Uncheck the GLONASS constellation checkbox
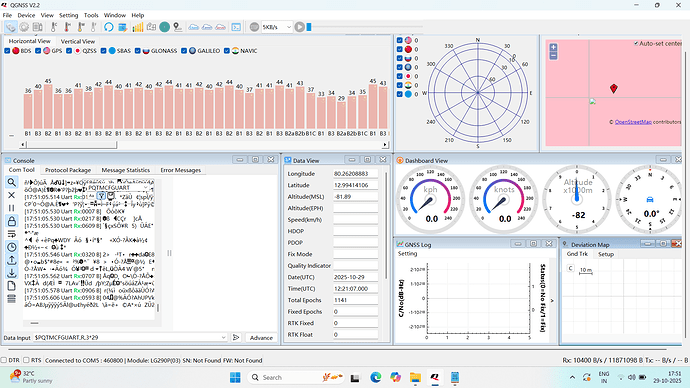690x388 pixels. (138, 51)
